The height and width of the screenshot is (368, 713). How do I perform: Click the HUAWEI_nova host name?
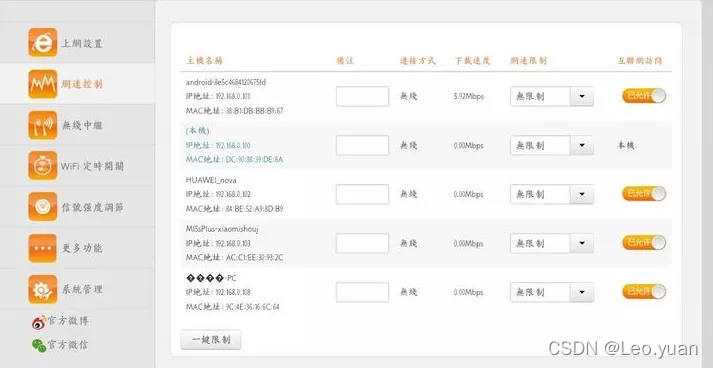(211, 180)
